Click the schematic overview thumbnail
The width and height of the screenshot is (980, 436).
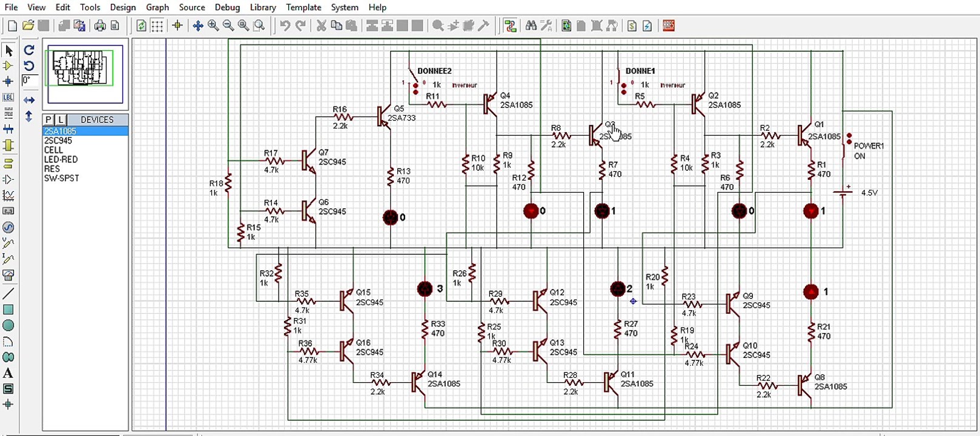pyautogui.click(x=85, y=74)
